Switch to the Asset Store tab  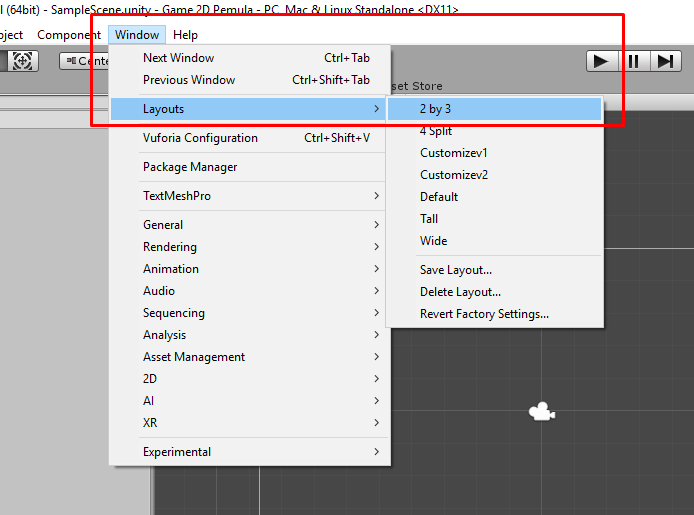pyautogui.click(x=417, y=86)
